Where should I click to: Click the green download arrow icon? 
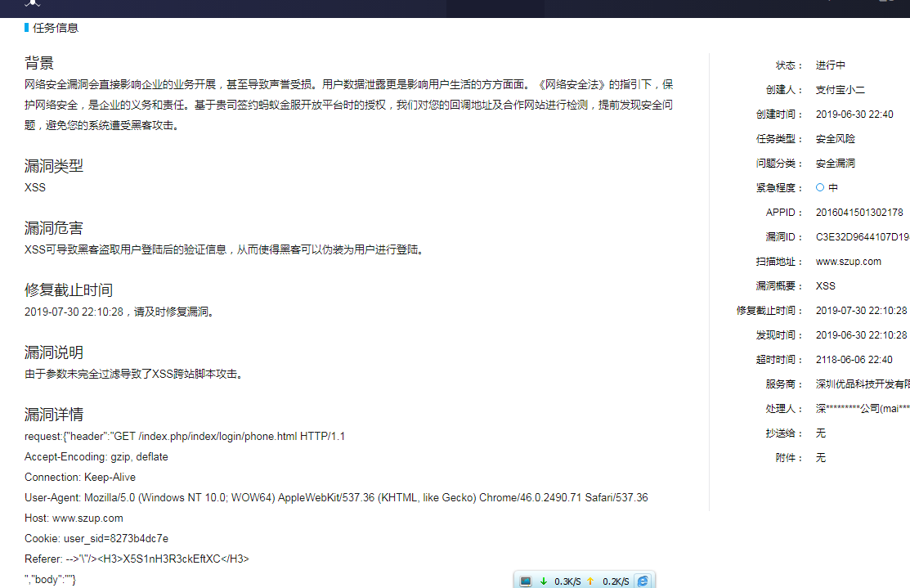click(544, 581)
